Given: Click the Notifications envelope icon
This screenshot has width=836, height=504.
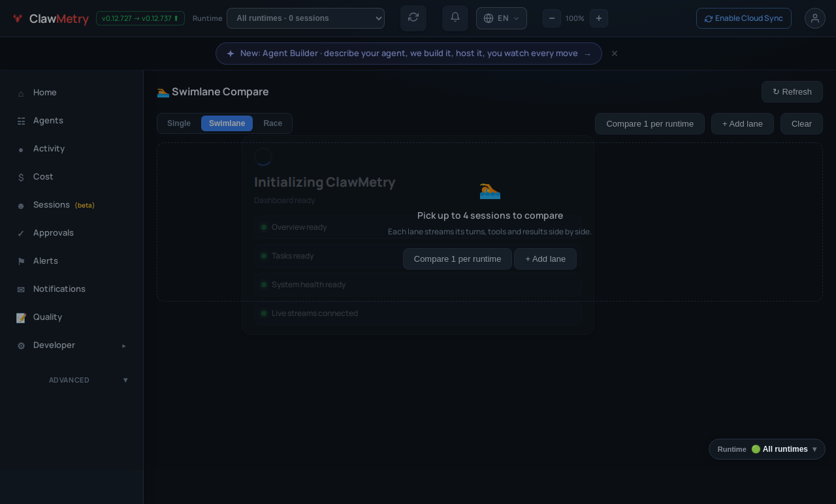Looking at the screenshot, I should click(x=21, y=290).
